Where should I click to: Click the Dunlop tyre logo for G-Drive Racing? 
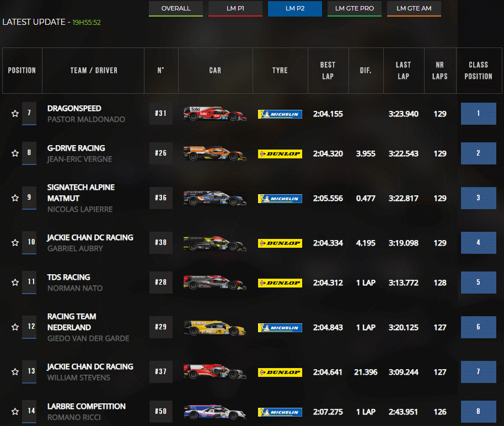coord(280,154)
